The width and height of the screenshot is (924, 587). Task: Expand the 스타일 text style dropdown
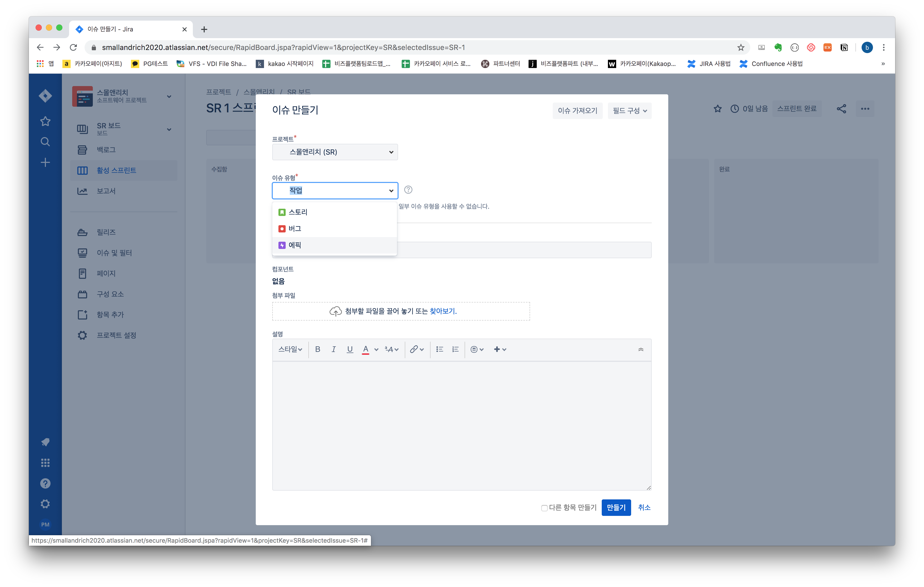(x=290, y=349)
